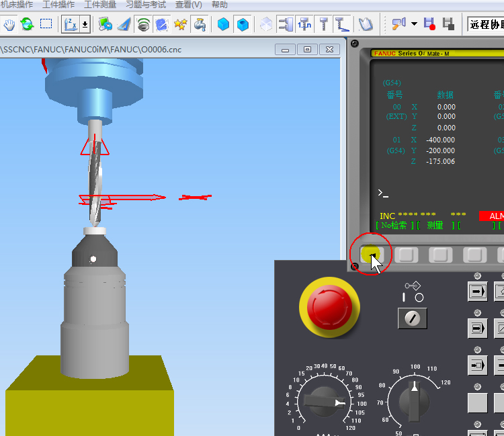Click the top mode button with arrow-to-box icon
Viewport: 504px width, 436px height.
477,292
